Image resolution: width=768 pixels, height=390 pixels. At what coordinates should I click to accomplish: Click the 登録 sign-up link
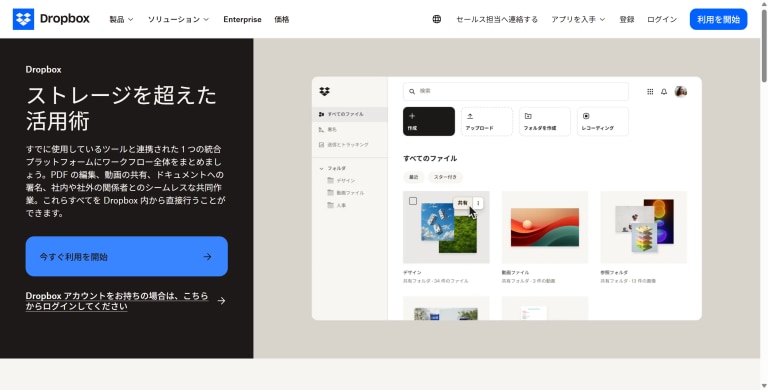pyautogui.click(x=626, y=20)
